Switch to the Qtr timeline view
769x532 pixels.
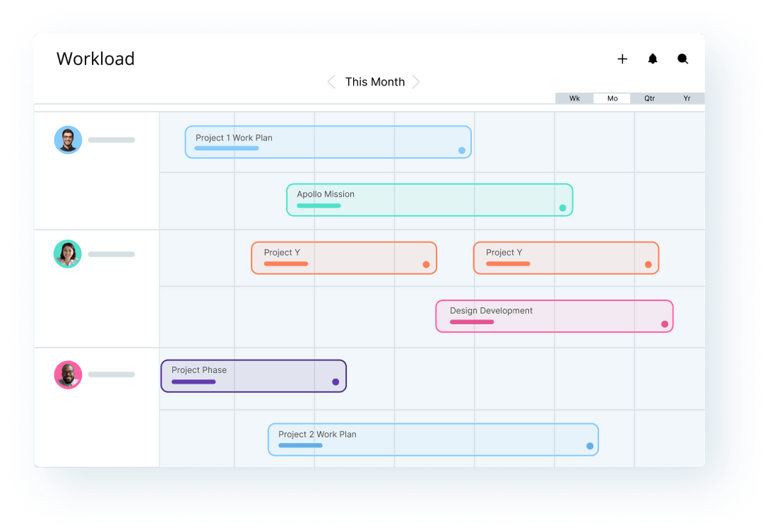click(649, 98)
